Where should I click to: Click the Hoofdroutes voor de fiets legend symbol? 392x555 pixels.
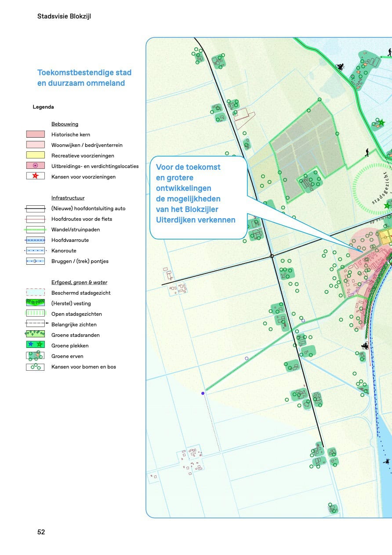pos(36,219)
